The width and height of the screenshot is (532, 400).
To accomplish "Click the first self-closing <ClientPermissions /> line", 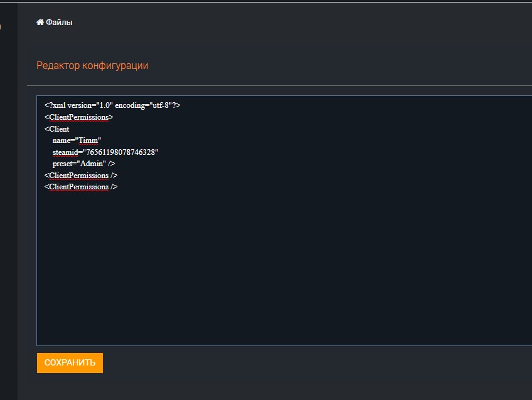I will (x=80, y=176).
